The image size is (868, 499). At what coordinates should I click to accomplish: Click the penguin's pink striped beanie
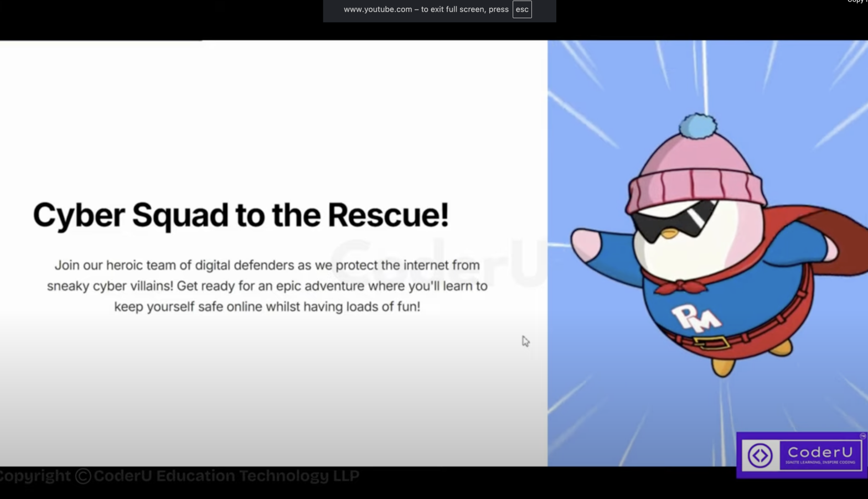pyautogui.click(x=695, y=177)
